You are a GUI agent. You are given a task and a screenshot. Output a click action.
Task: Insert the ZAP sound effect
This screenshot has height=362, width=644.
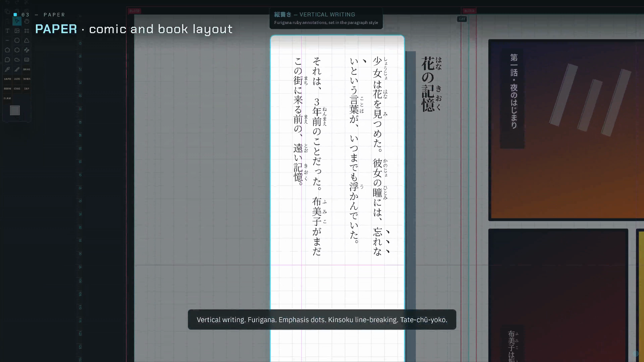[x=27, y=89]
